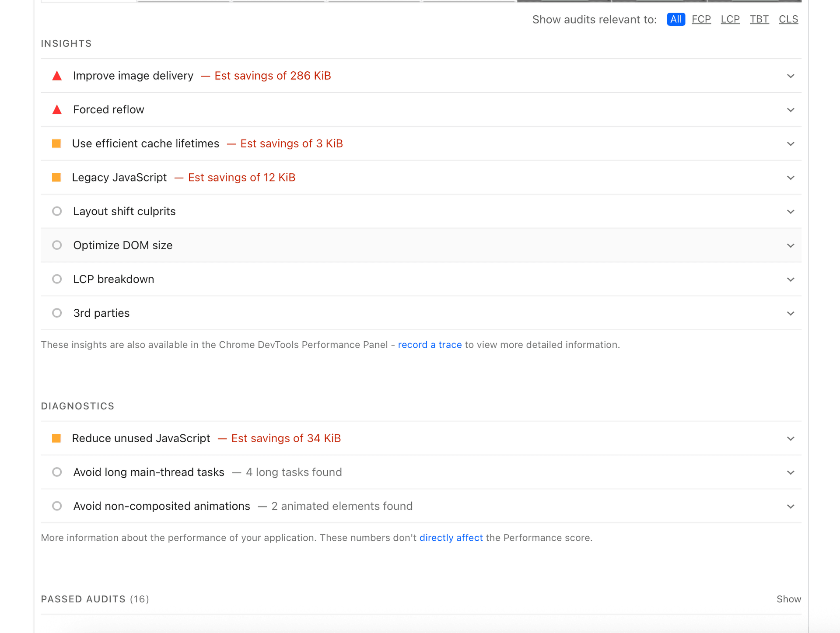
Task: Open the record a trace link
Action: pyautogui.click(x=429, y=345)
